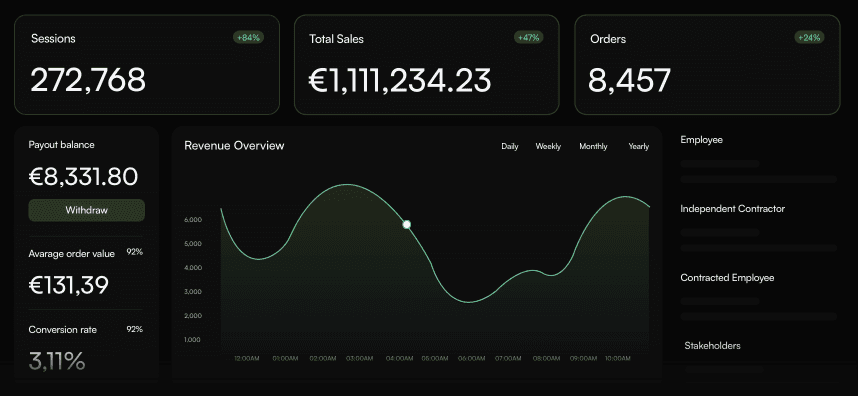The height and width of the screenshot is (396, 858).
Task: Click the 05:00AM x-axis label
Action: (435, 359)
